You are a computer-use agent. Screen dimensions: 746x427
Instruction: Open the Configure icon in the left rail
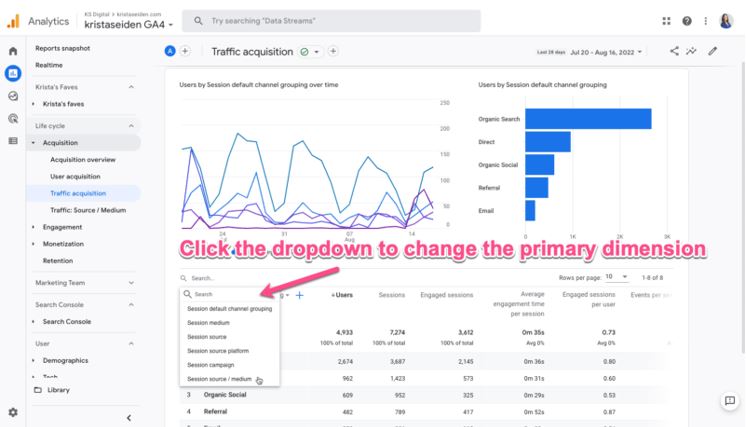[13, 141]
